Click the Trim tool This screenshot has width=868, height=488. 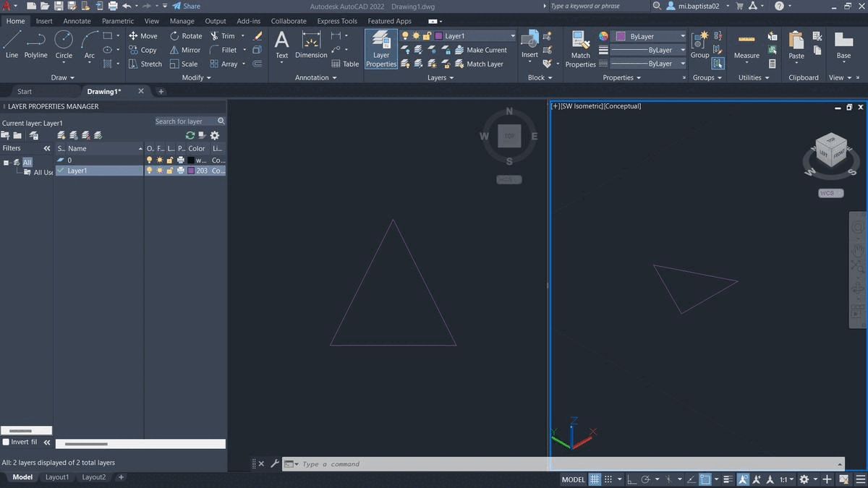pos(223,35)
